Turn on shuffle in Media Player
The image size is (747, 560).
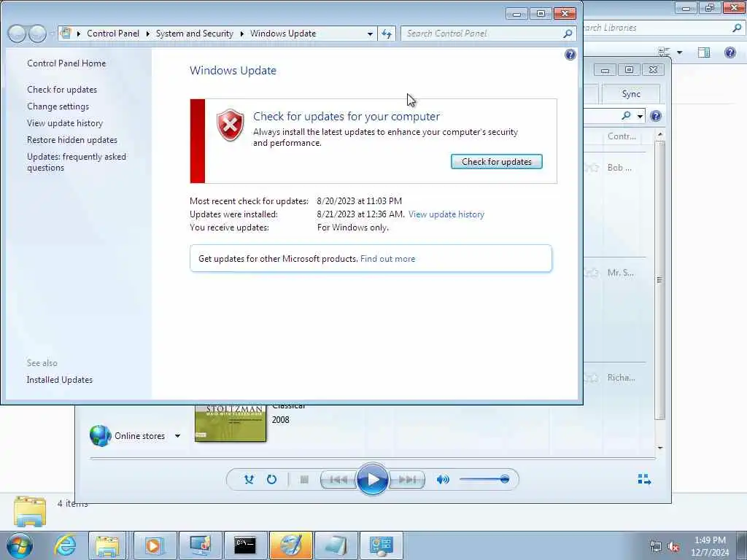point(249,480)
